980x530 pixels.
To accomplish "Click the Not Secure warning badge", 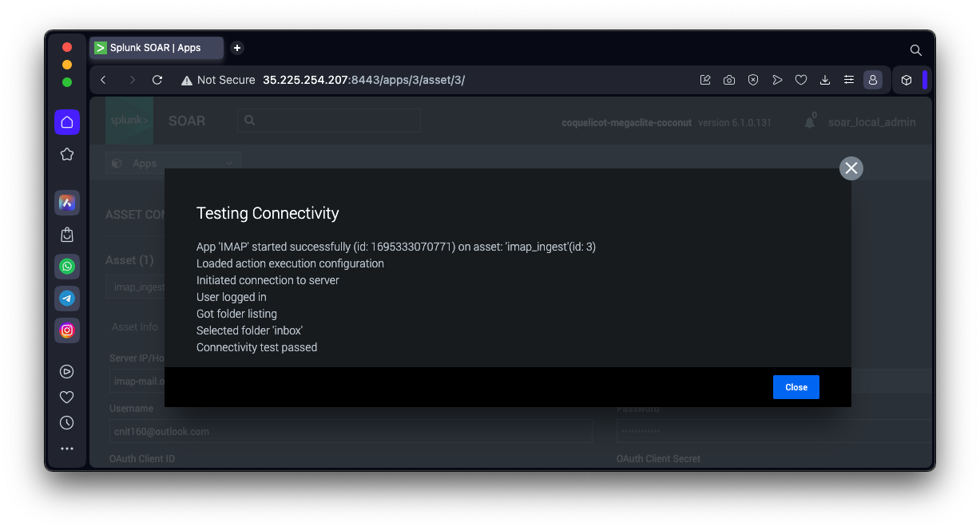I will point(218,80).
